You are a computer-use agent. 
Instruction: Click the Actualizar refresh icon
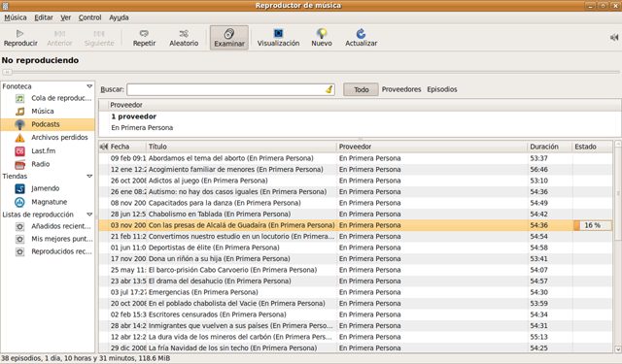(x=361, y=33)
